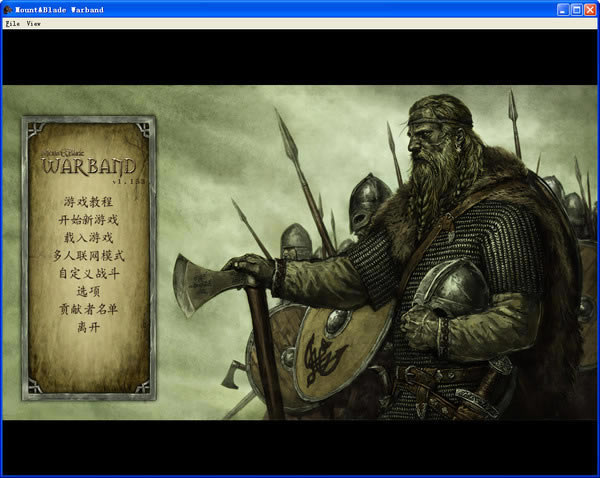Minimize the Mount&Blade Warband window
The height and width of the screenshot is (478, 600).
tap(563, 8)
